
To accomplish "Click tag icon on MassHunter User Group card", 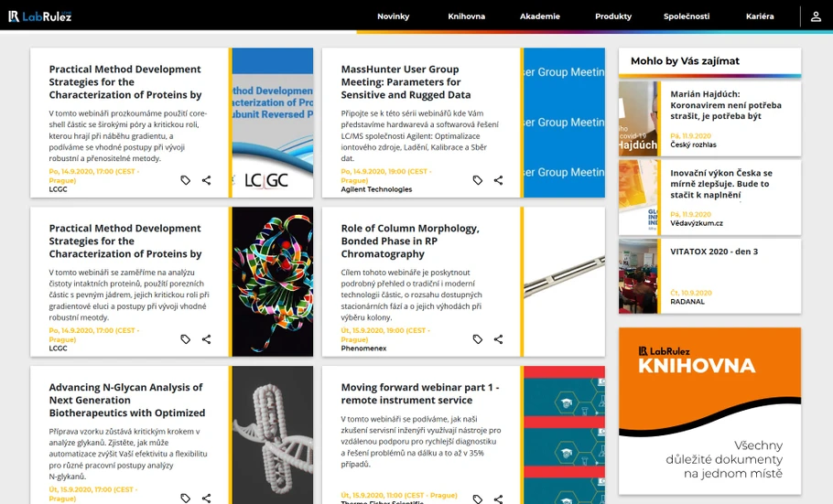I will pos(478,180).
